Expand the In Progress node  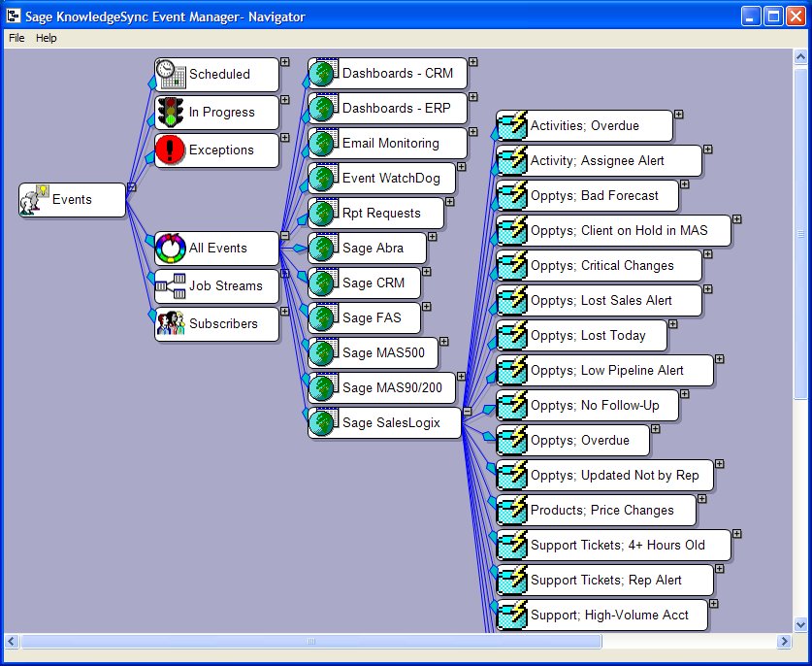coord(285,99)
